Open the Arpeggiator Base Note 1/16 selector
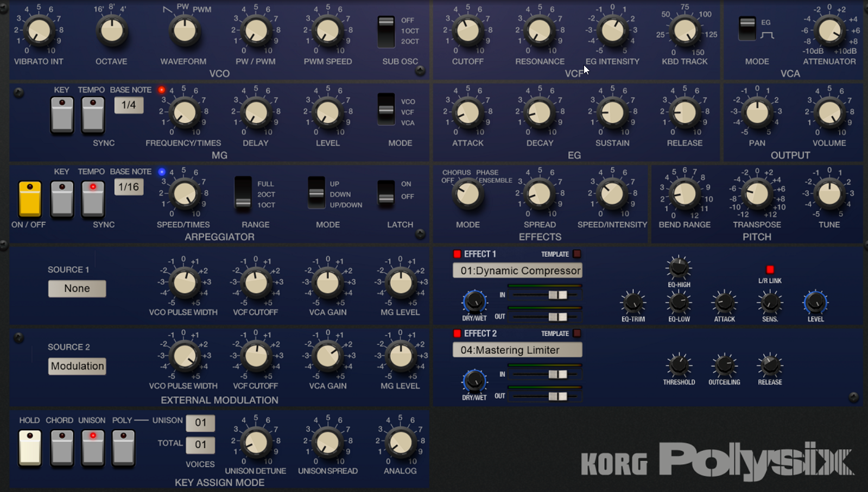This screenshot has width=868, height=492. click(x=129, y=187)
